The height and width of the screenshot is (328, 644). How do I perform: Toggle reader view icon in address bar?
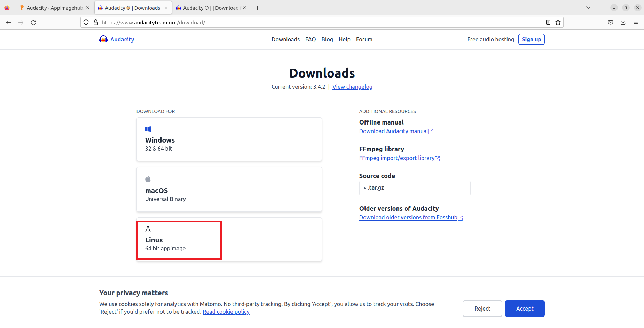[x=548, y=23]
